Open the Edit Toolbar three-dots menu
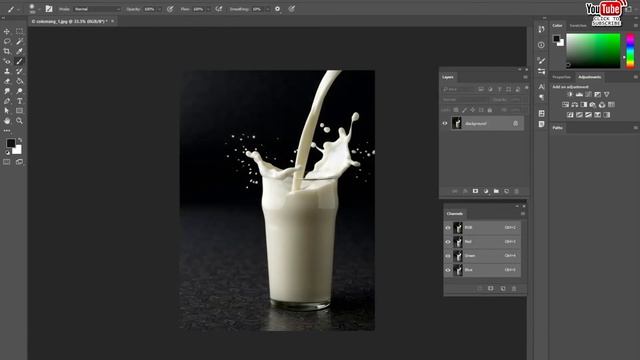 pos(7,131)
